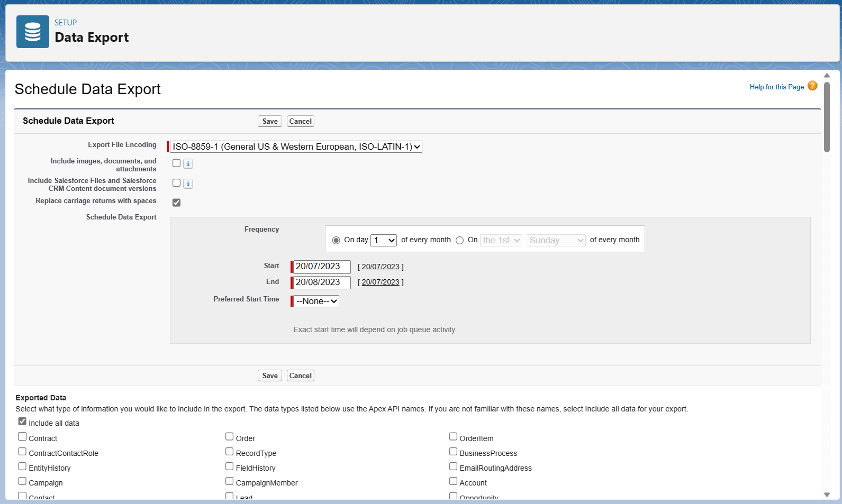
Task: Click the scroll up arrow at top right
Action: 827,76
